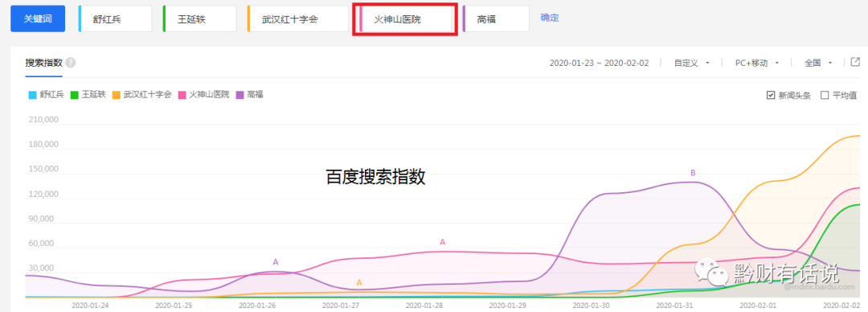Click purple news marker A on chart
Viewport: 868px width, 312px height.
click(x=276, y=261)
